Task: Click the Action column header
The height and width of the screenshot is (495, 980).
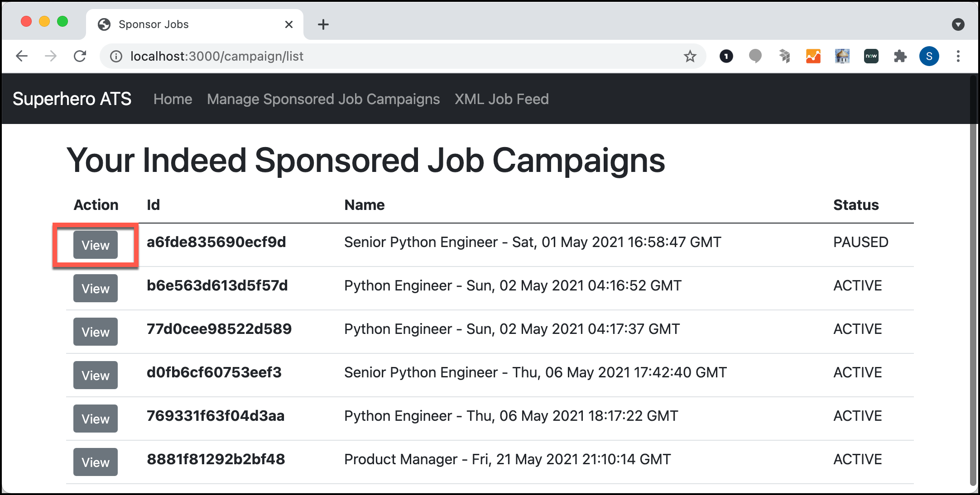Action: (x=96, y=205)
